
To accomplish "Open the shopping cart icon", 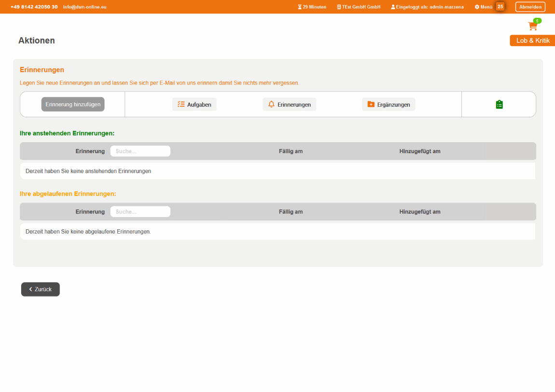I will 533,27.
